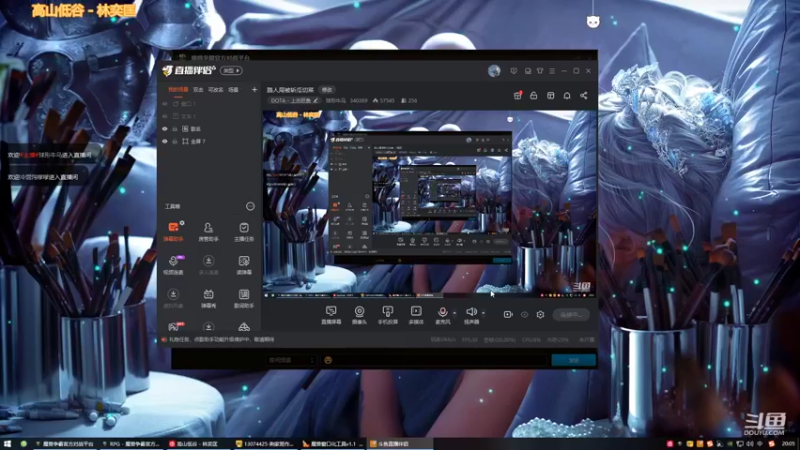The image size is (800, 450).
Task: Expand the microphone options arrow
Action: [x=455, y=313]
